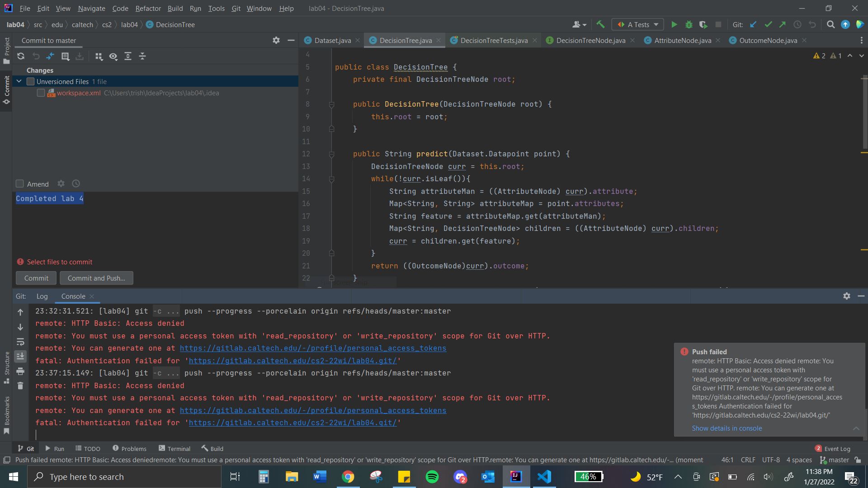Click the Build hammer icon in the top toolbar
The width and height of the screenshot is (868, 488).
coord(600,25)
